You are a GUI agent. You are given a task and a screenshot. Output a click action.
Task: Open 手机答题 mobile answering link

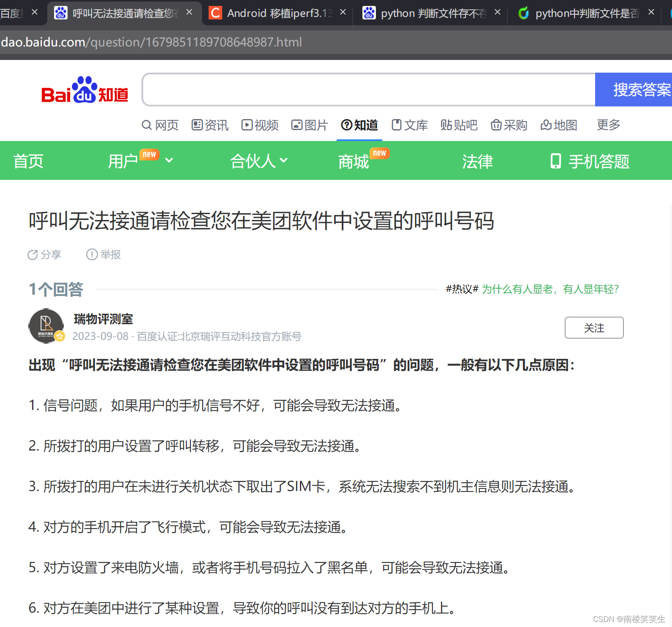[x=599, y=161]
